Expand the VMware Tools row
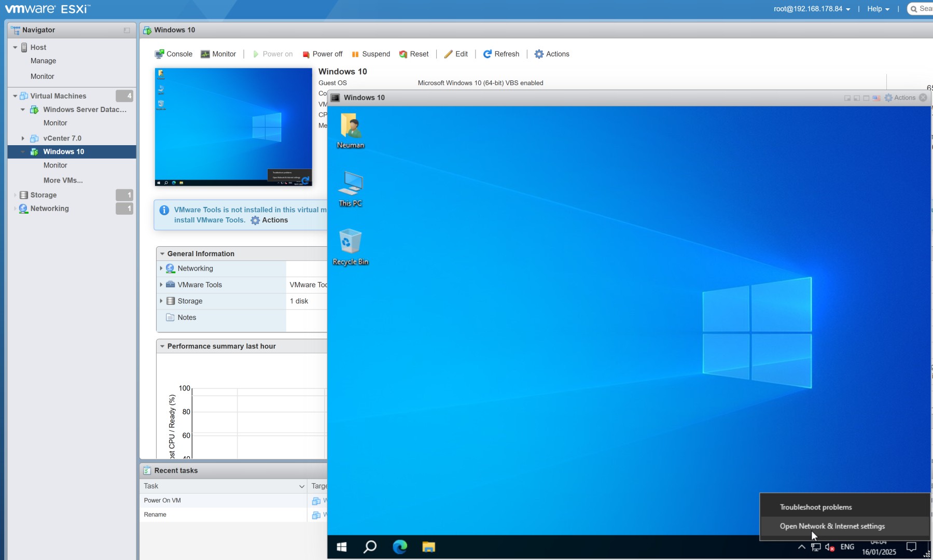This screenshot has width=933, height=560. pos(161,285)
